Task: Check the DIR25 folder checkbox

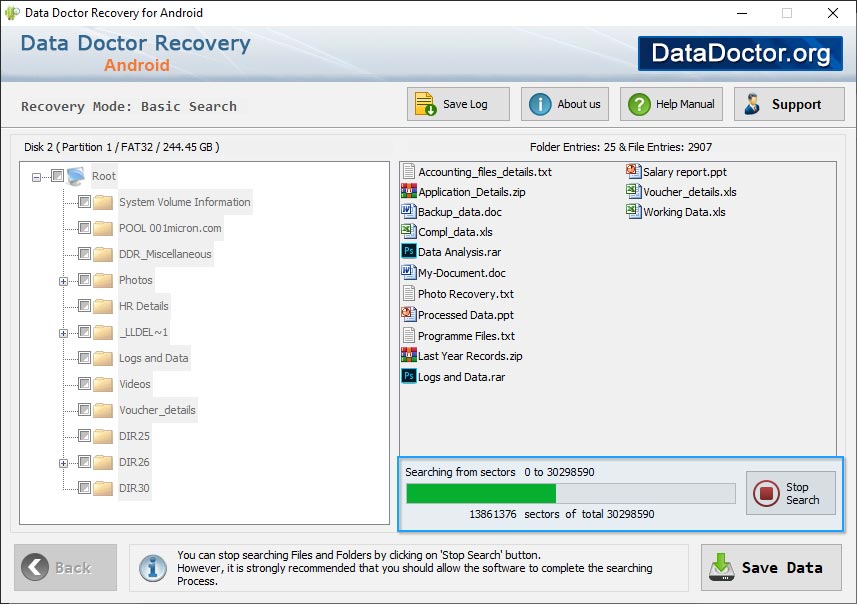Action: (x=84, y=436)
